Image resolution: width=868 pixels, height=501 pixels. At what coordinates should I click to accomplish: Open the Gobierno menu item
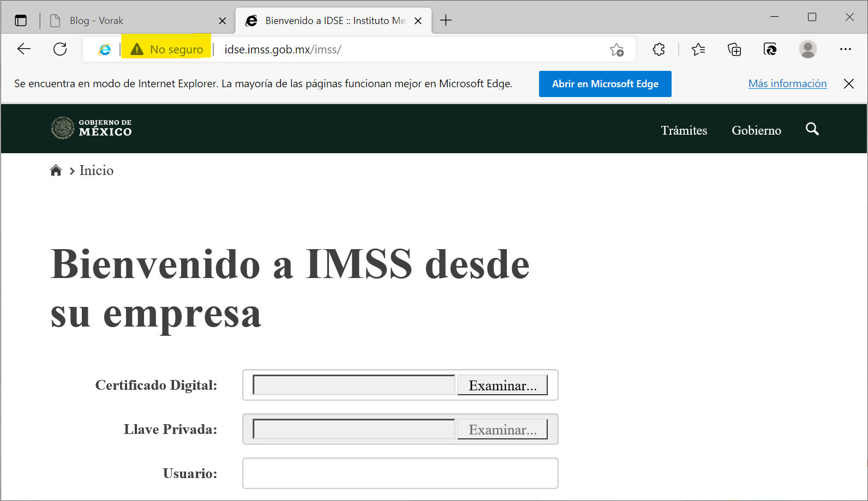[756, 130]
